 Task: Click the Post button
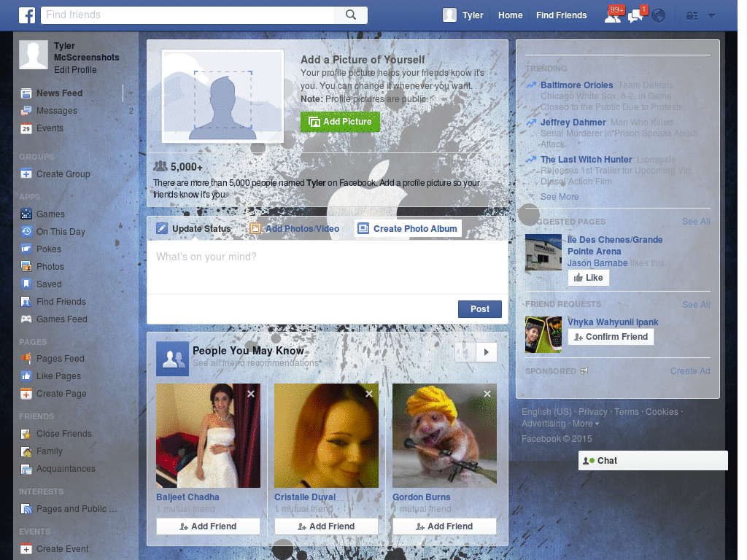[480, 309]
